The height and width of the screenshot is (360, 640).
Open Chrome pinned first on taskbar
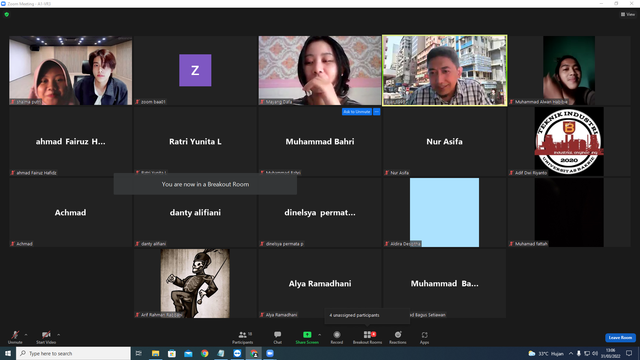(x=204, y=353)
